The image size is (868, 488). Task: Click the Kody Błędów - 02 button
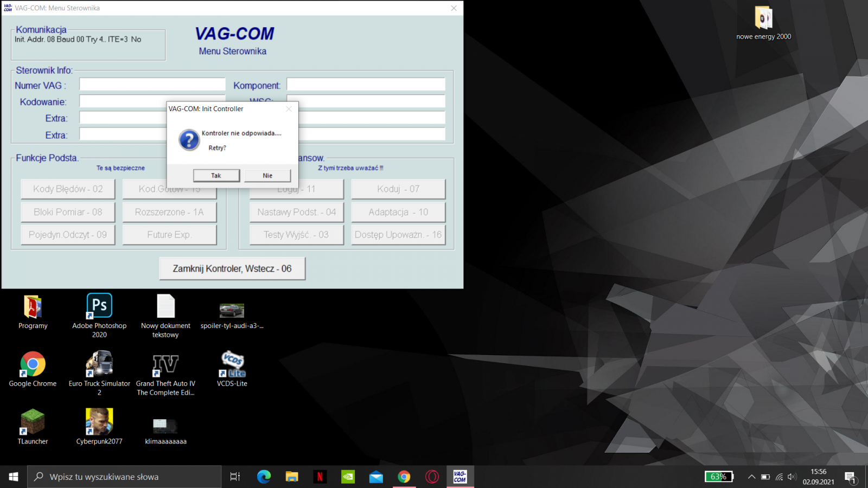tap(68, 189)
